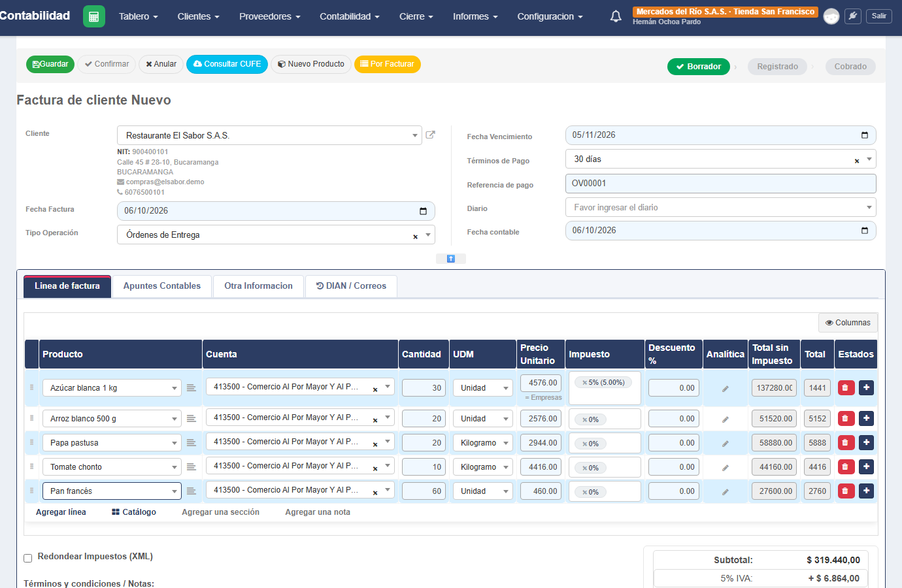Toggle Columnas visibility button
The width and height of the screenshot is (902, 588).
pyautogui.click(x=848, y=323)
